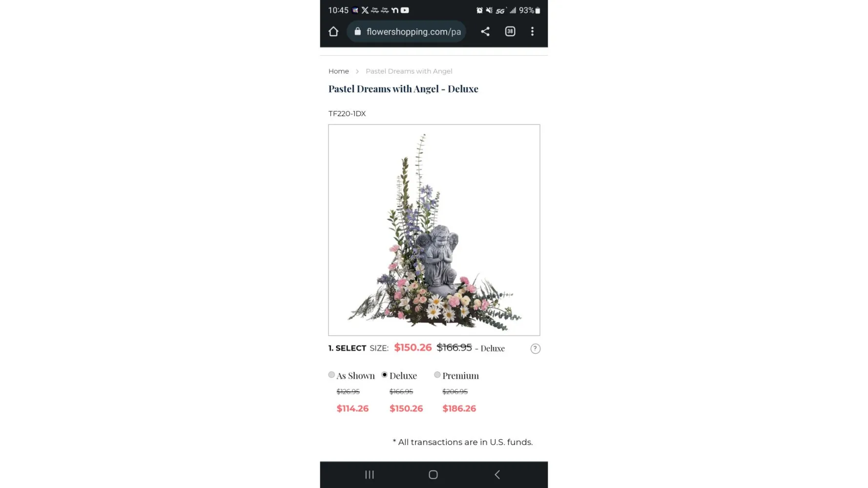This screenshot has height=488, width=868.
Task: Click the breadcrumb chevron separator
Action: coord(357,71)
